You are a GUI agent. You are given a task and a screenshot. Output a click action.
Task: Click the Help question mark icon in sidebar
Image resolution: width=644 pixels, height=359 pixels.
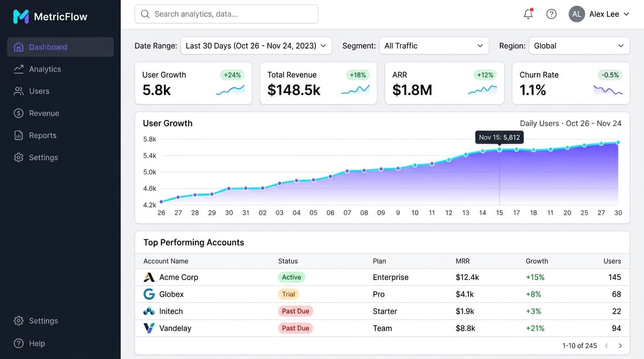click(x=19, y=344)
